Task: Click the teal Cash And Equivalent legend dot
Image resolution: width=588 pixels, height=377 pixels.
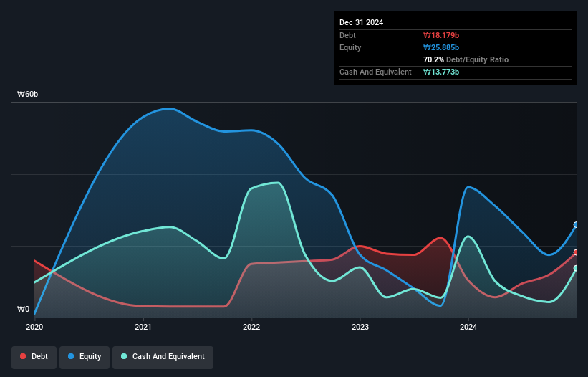Action: click(124, 356)
